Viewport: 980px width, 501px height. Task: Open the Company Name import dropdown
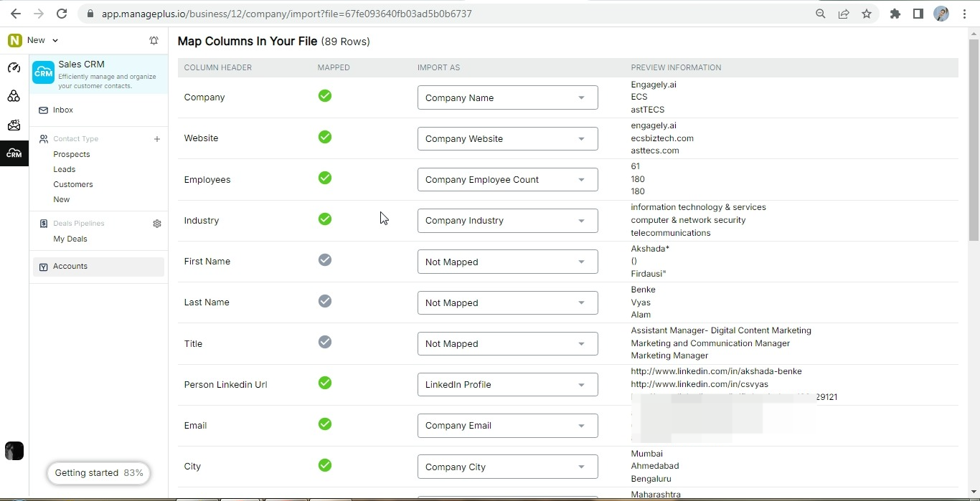coord(507,97)
